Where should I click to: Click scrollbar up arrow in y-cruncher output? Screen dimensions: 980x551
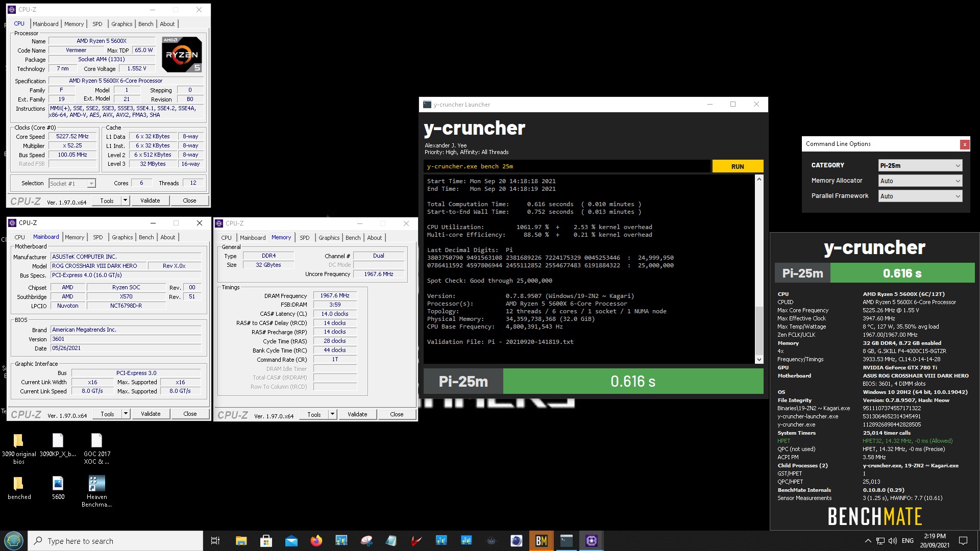pyautogui.click(x=759, y=179)
